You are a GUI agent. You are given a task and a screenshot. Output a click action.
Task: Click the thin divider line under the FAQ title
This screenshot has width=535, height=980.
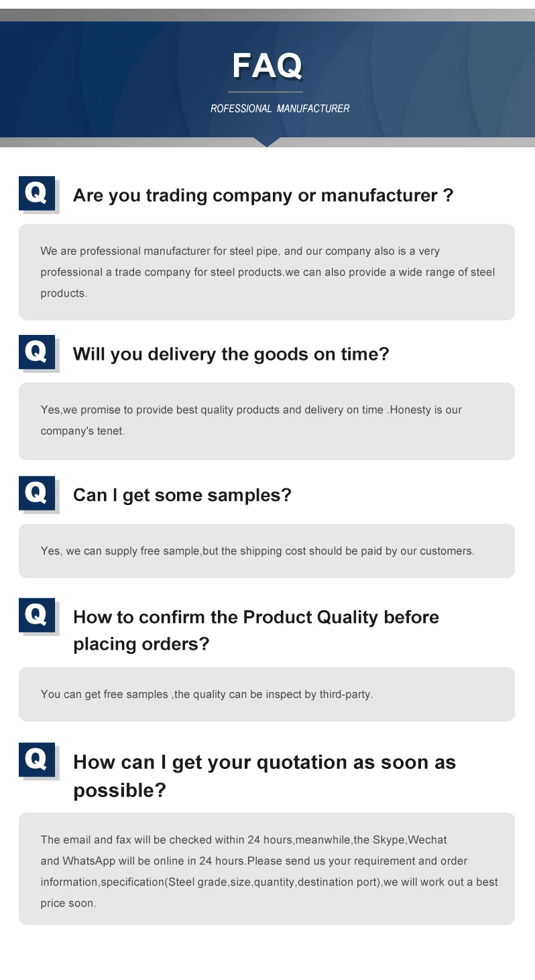coord(265,92)
